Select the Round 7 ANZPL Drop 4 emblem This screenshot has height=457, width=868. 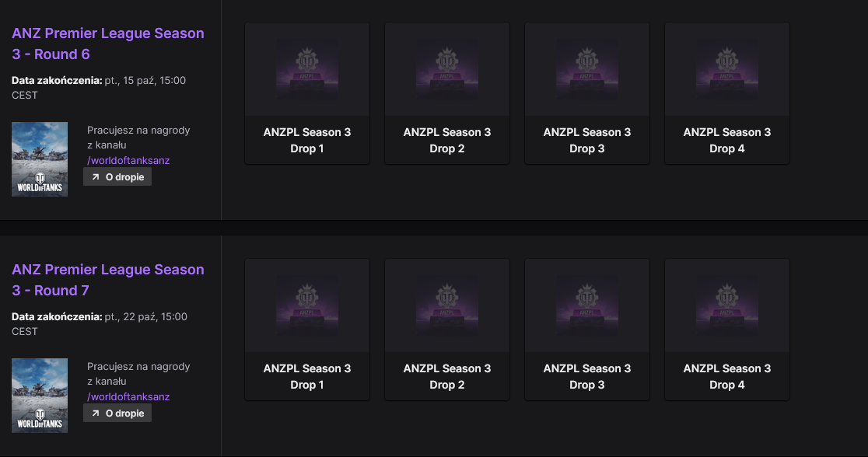point(727,305)
